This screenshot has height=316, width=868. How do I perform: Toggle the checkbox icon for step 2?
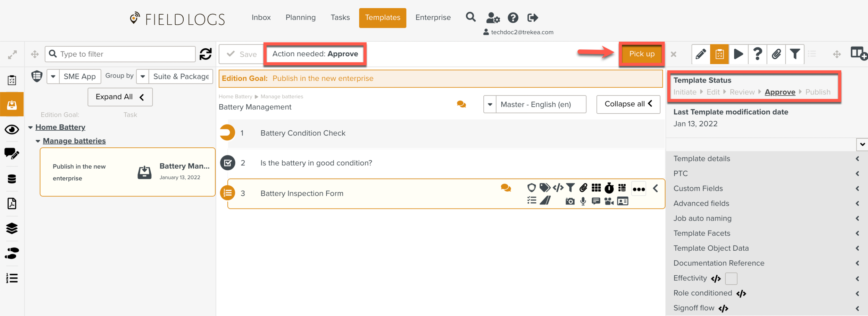pyautogui.click(x=228, y=163)
